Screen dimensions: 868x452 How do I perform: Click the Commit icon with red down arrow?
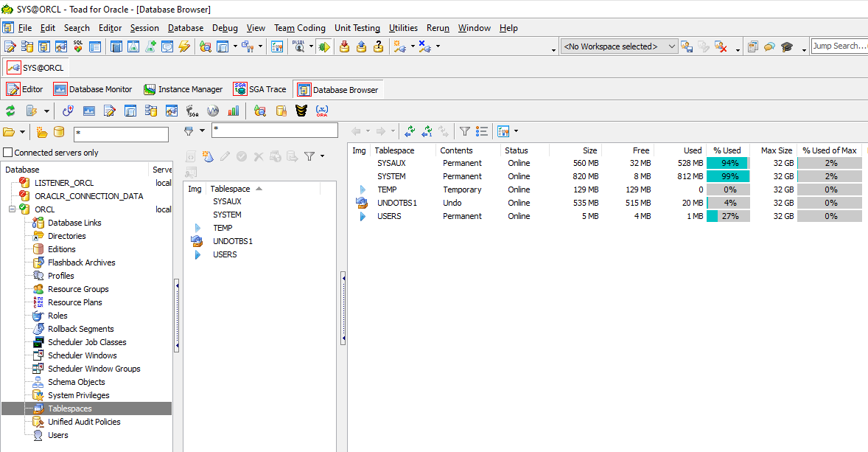point(344,47)
